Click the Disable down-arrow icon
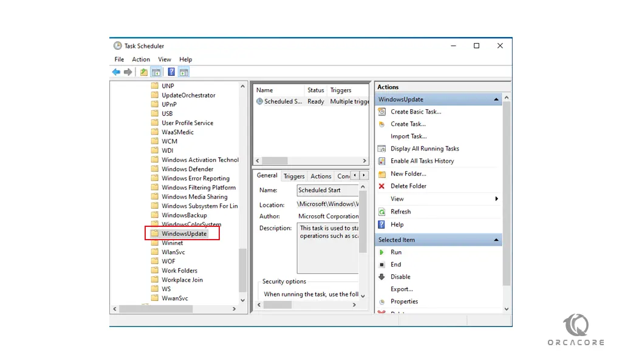The image size is (622, 364). pos(381,277)
